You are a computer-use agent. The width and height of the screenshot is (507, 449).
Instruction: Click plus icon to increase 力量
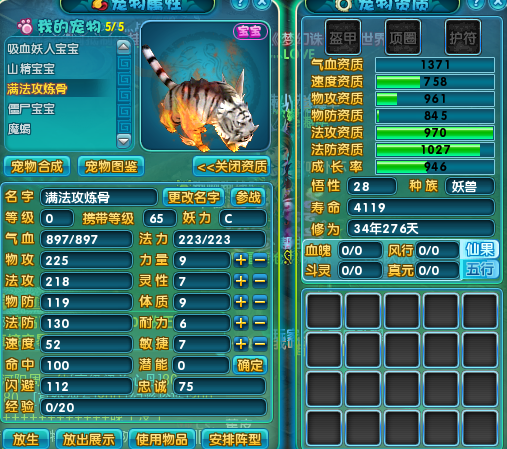241,260
